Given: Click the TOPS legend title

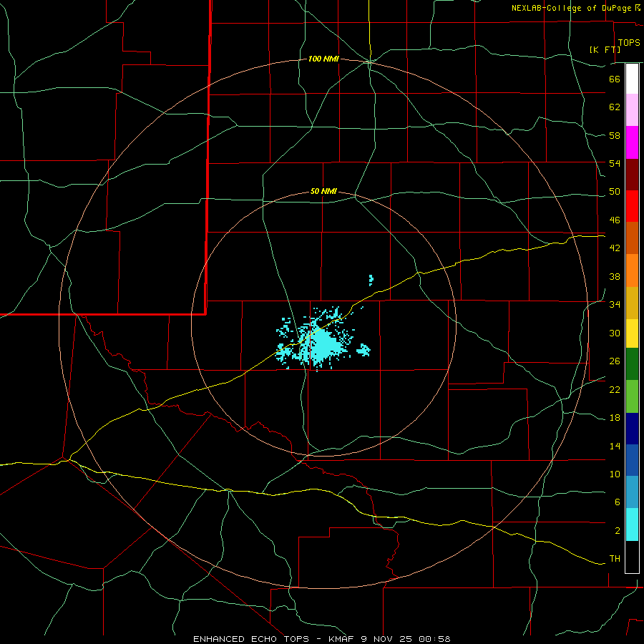Looking at the screenshot, I should [629, 43].
